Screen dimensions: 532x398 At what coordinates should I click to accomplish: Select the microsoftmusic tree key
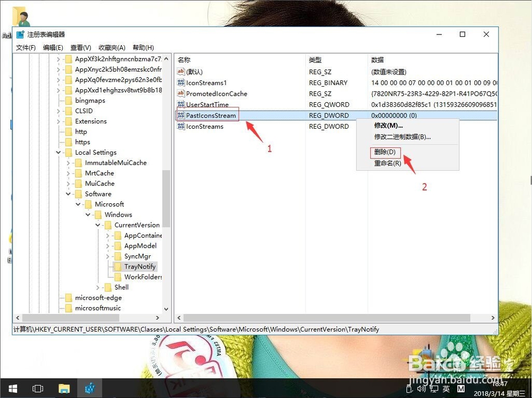98,308
